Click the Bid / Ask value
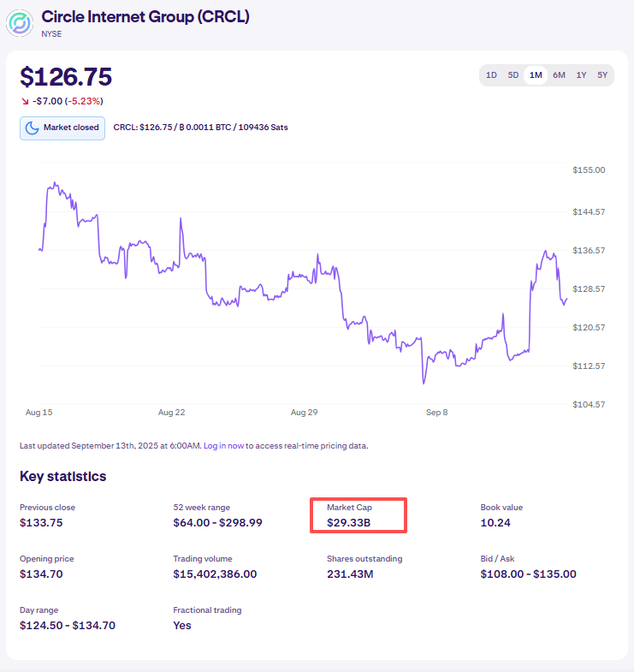634x672 pixels. point(528,574)
